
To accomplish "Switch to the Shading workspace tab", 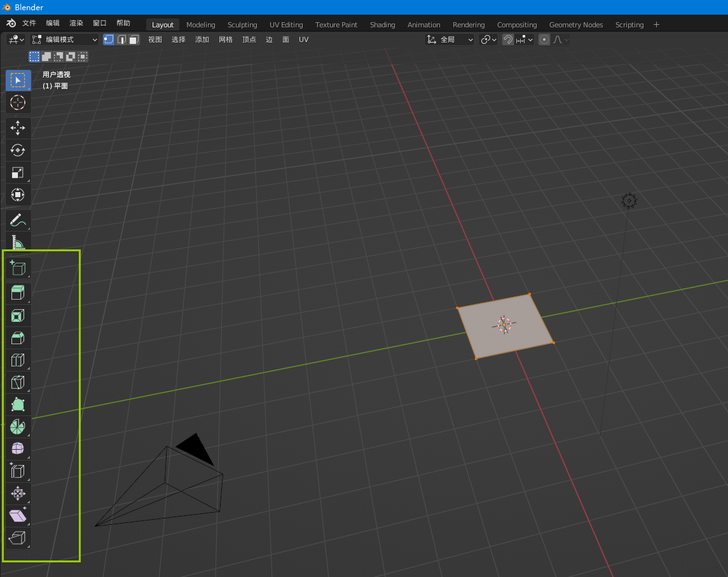I will point(383,25).
